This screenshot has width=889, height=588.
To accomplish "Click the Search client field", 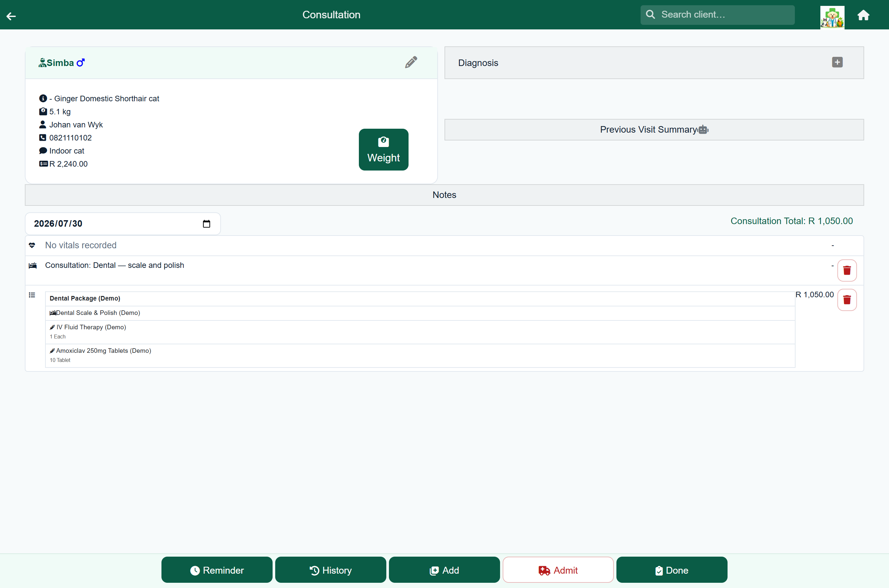I will point(717,15).
